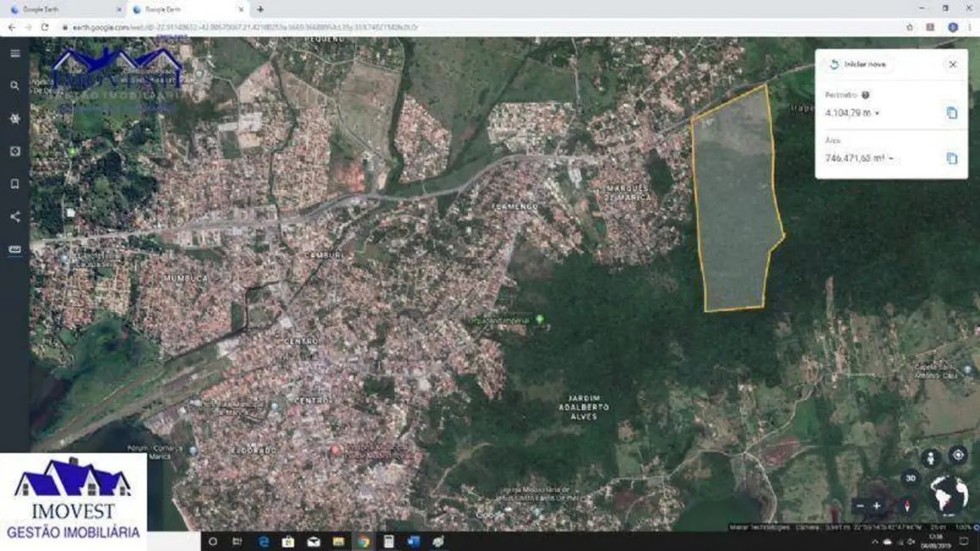Image resolution: width=980 pixels, height=551 pixels.
Task: Expand area unit dropdown
Action: (x=891, y=159)
